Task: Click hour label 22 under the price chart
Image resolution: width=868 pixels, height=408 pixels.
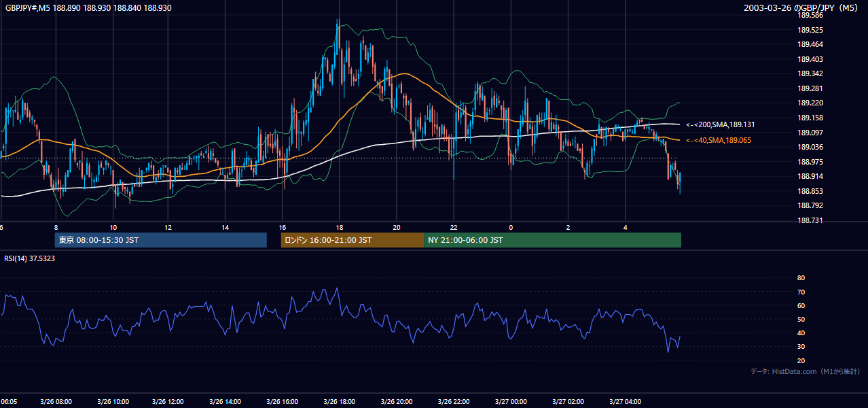Action: click(x=454, y=227)
